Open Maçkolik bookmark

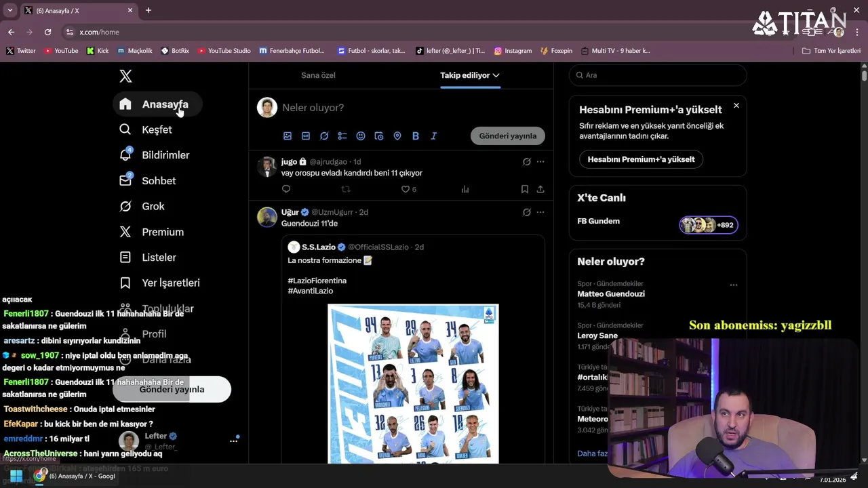(135, 50)
